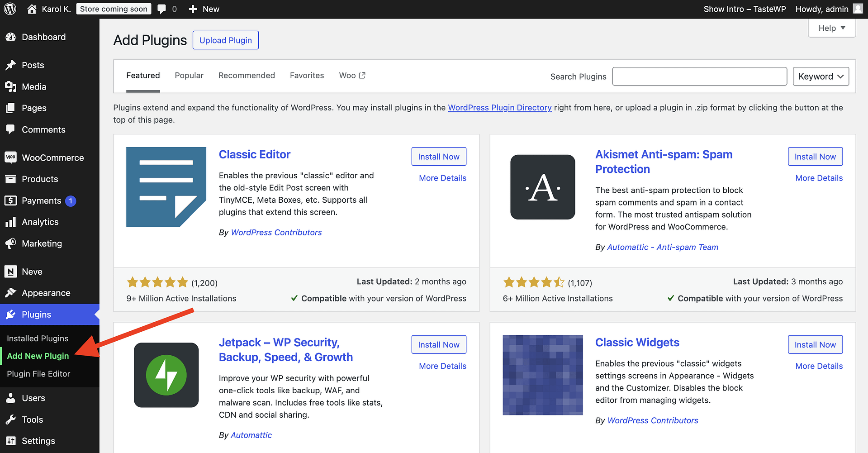Click the Appearance paintbrush icon
Viewport: 868px width, 453px height.
(x=11, y=293)
